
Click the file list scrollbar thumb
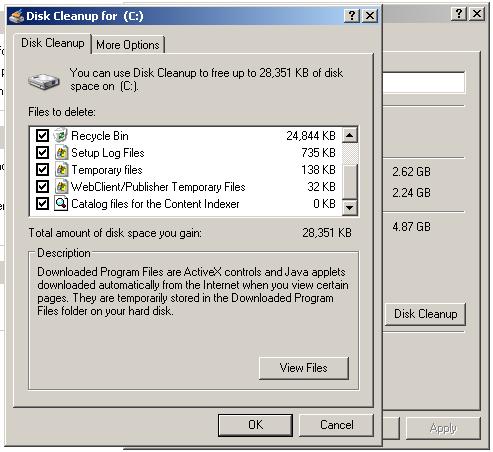[350, 181]
